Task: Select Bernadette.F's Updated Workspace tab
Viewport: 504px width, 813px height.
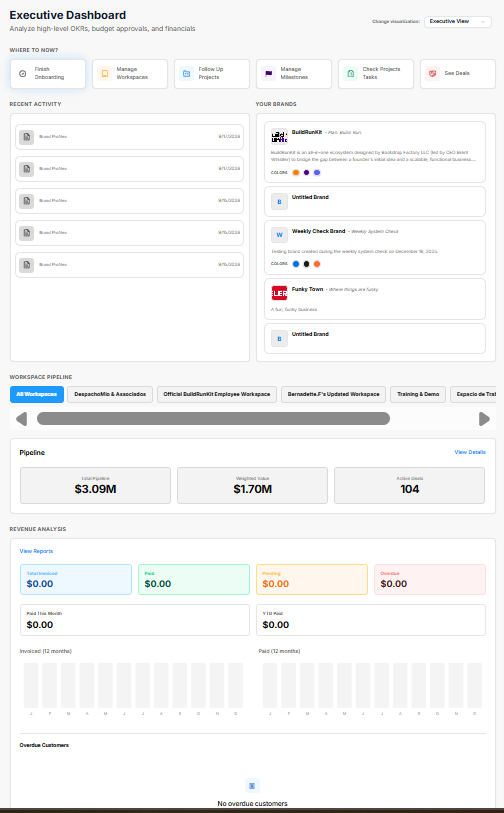Action: pos(333,394)
